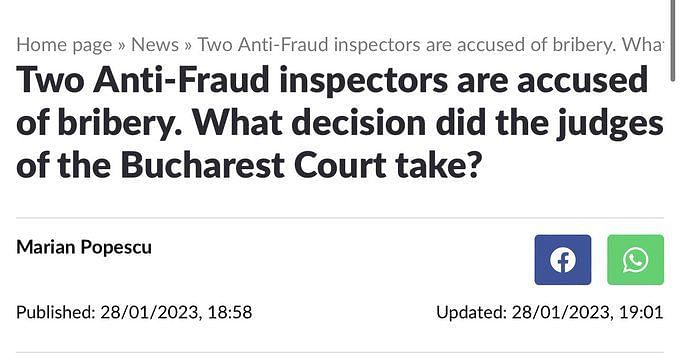Open the News breadcrumb section
The image size is (680, 360).
155,45
